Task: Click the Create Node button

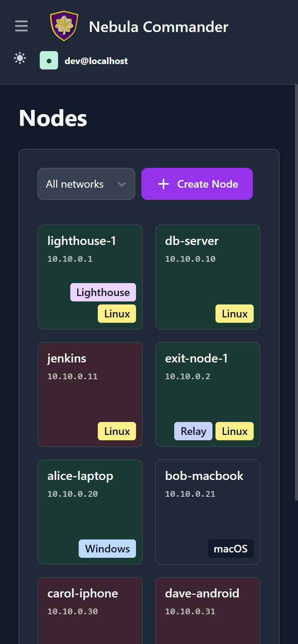Action: [x=197, y=184]
